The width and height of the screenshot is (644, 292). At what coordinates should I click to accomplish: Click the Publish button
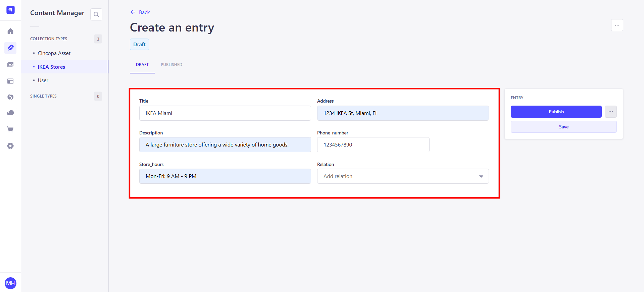[556, 112]
